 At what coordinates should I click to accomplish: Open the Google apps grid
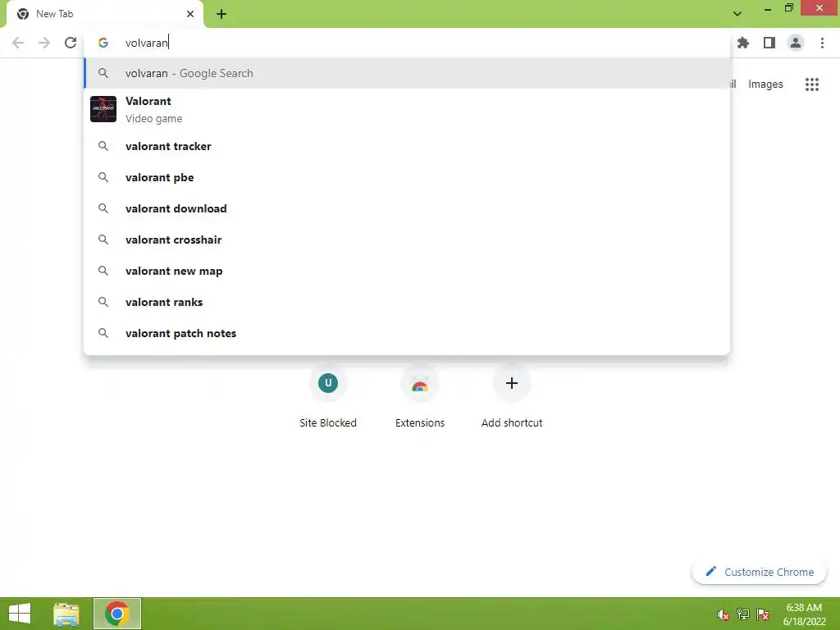[812, 84]
